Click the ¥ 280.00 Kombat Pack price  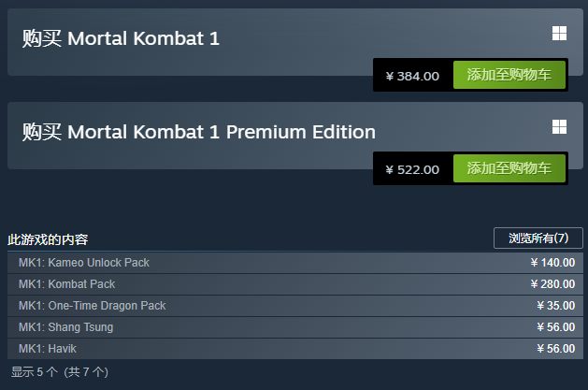pos(552,284)
